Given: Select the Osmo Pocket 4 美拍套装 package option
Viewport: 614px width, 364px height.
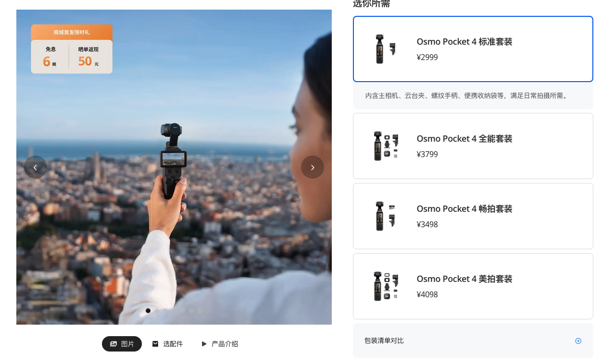Looking at the screenshot, I should pos(473,286).
